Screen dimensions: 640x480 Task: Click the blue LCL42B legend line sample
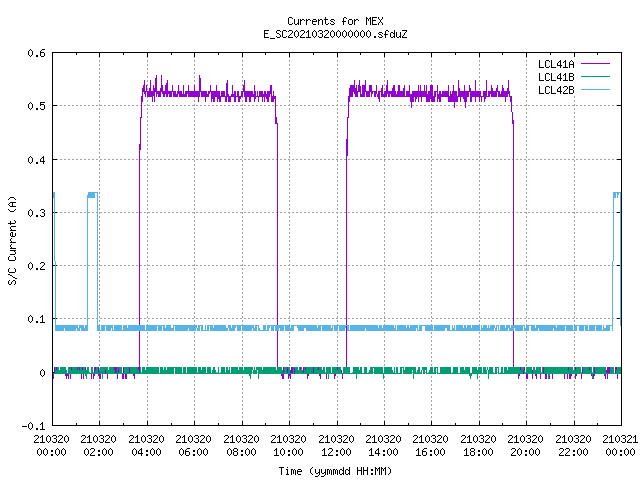[x=595, y=89]
